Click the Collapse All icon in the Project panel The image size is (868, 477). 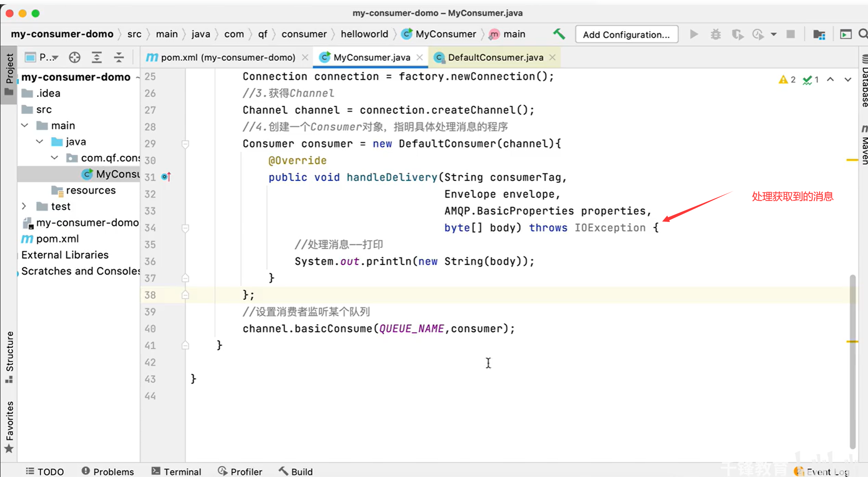pos(119,57)
